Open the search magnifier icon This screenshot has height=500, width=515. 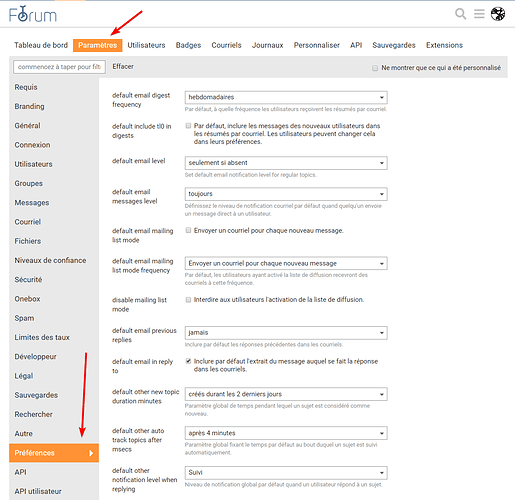coord(461,14)
